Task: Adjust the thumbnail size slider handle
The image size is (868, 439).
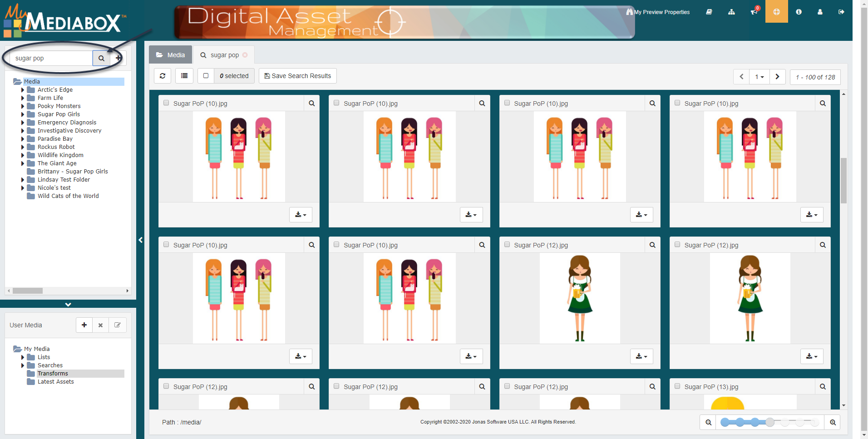Action: (x=770, y=422)
